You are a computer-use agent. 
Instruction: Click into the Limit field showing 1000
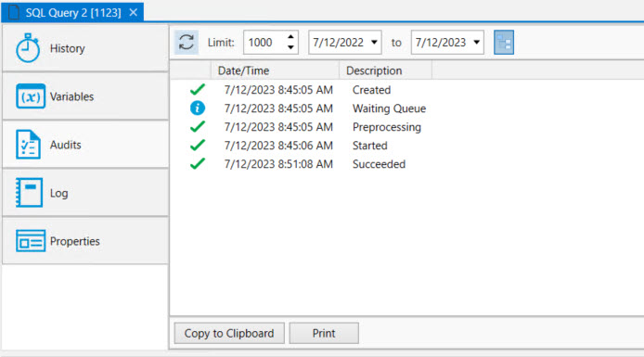[x=264, y=43]
